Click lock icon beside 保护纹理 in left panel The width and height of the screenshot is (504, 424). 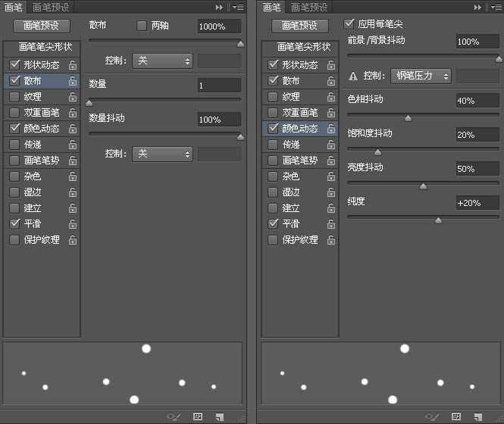[73, 240]
